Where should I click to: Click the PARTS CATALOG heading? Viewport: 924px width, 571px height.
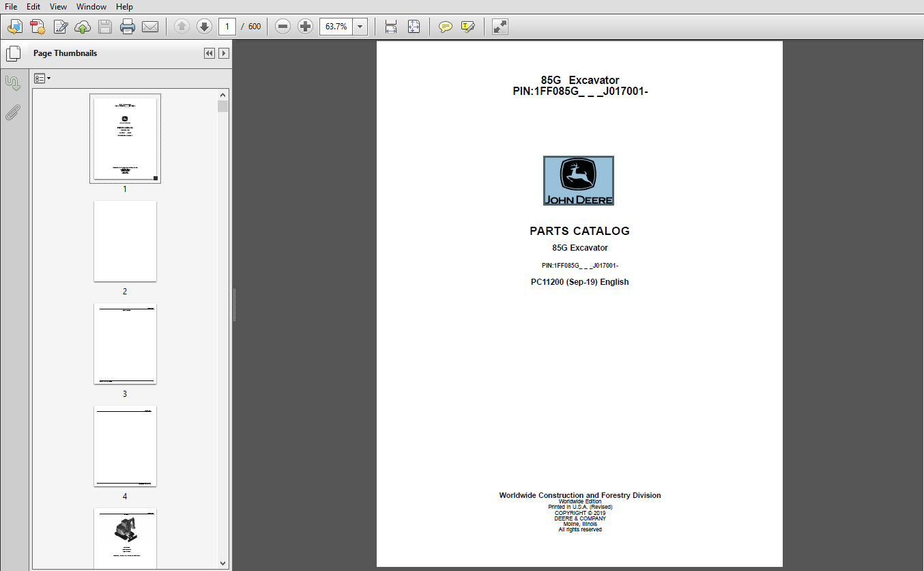pyautogui.click(x=579, y=231)
